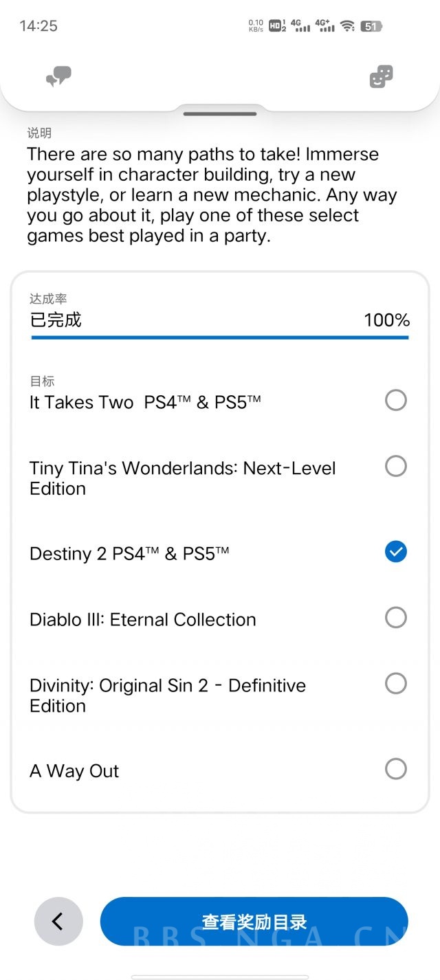Select It Takes Two PS4 & PS5
The height and width of the screenshot is (980, 440).
(395, 400)
